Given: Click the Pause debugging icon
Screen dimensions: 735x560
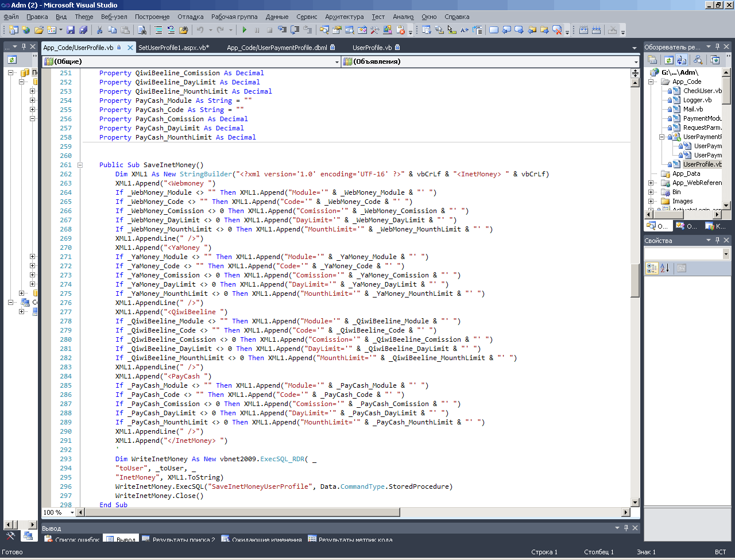Looking at the screenshot, I should pos(257,30).
